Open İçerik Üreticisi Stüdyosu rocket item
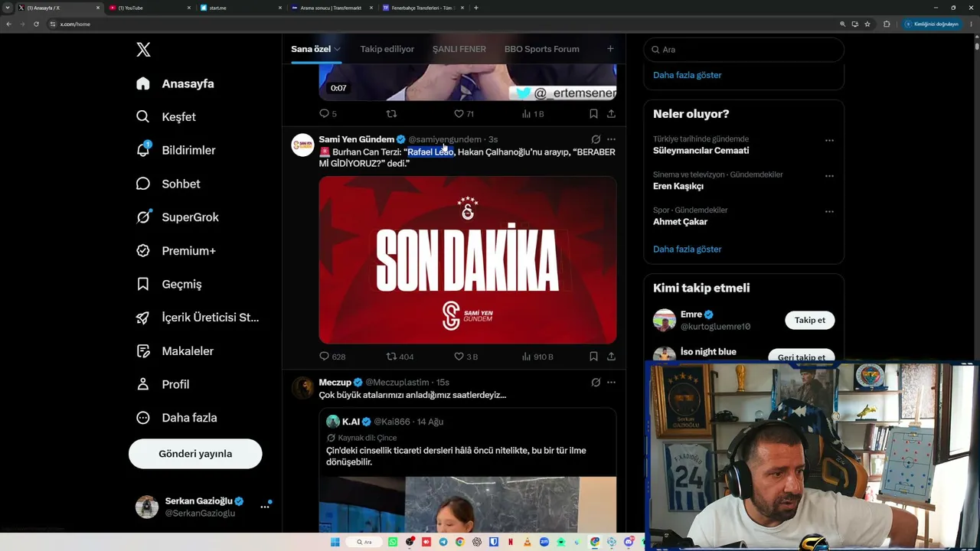The image size is (980, 551). [143, 318]
